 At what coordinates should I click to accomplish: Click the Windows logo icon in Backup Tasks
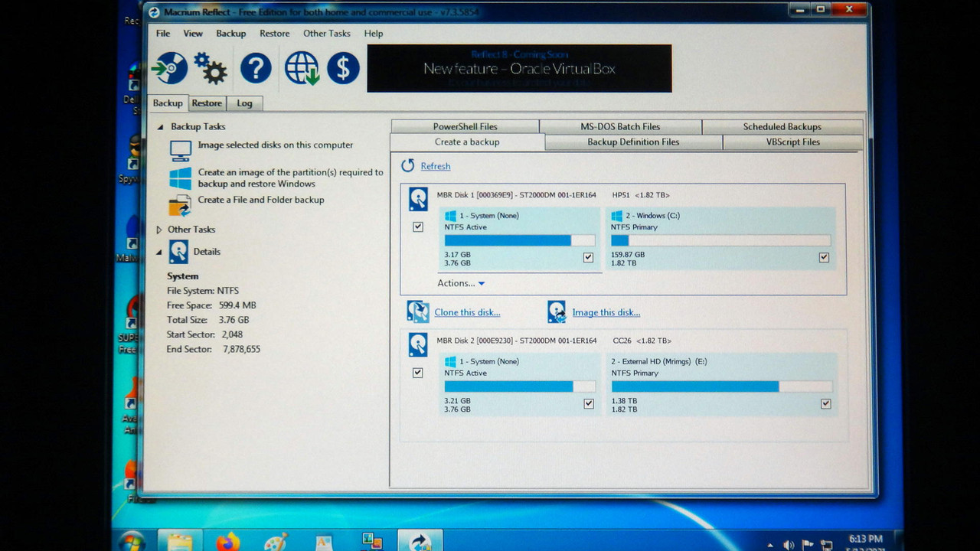tap(181, 178)
